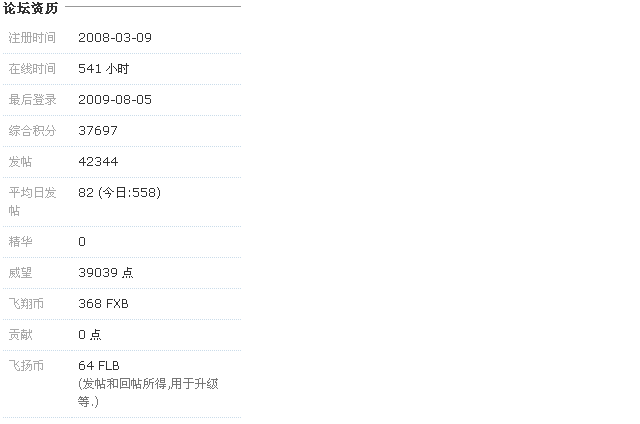Click the 最后登录 label
This screenshot has height=424, width=640.
[32, 100]
